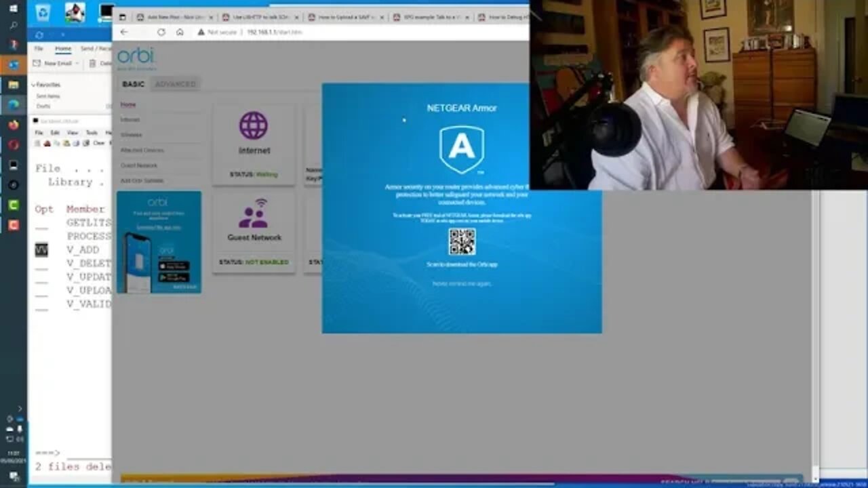Click the green C taskbar icon
This screenshot has height=488, width=868.
click(x=13, y=205)
